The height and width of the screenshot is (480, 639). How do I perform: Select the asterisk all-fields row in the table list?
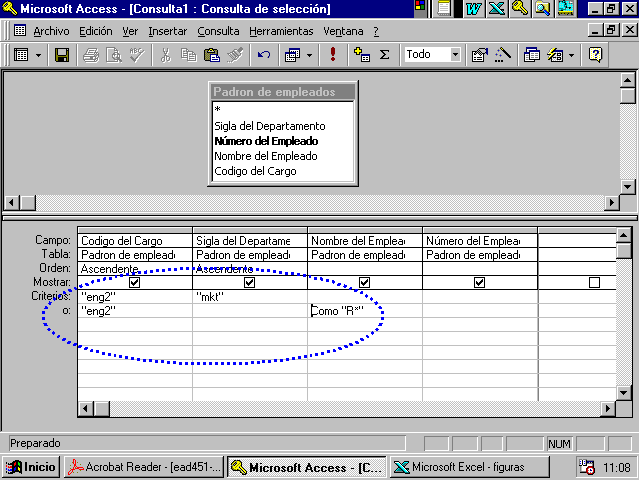tap(283, 110)
